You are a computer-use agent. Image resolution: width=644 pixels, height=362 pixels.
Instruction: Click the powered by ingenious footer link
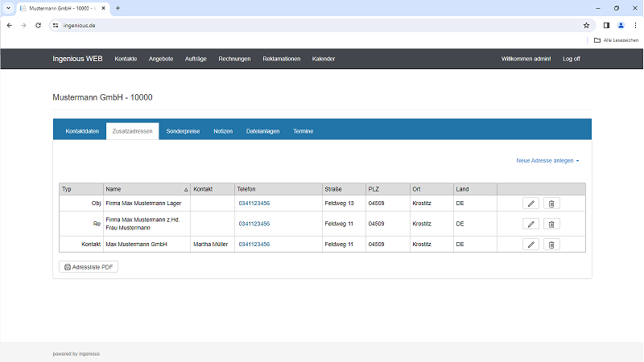click(76, 354)
